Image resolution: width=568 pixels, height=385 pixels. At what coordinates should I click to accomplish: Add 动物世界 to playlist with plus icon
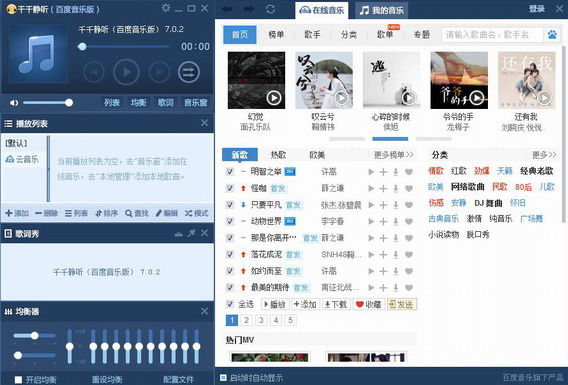click(383, 221)
